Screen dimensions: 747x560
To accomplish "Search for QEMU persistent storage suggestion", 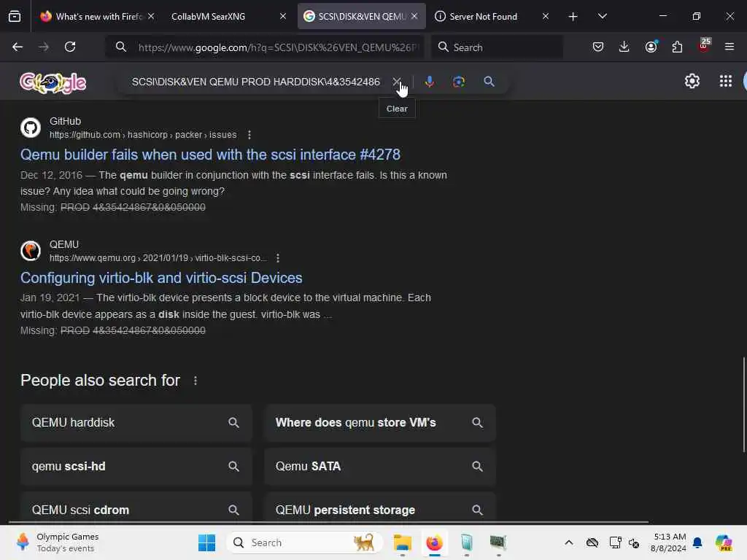I will pyautogui.click(x=380, y=508).
